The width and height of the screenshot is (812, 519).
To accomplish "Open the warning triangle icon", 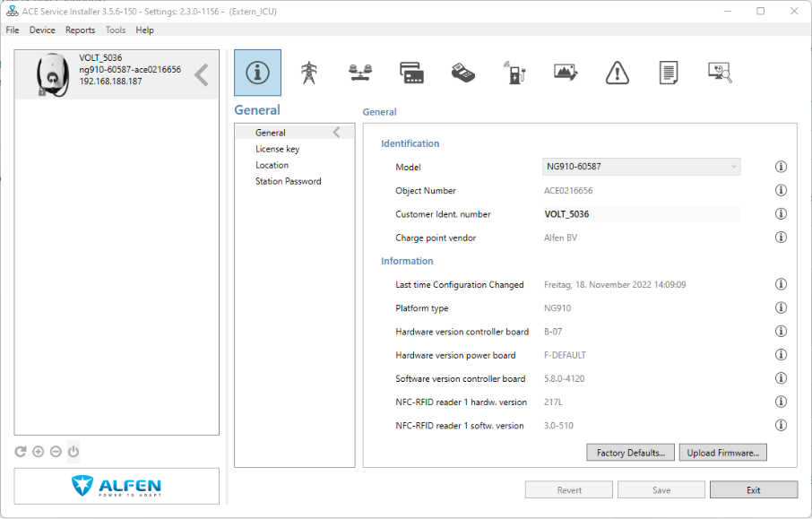I will pyautogui.click(x=618, y=73).
